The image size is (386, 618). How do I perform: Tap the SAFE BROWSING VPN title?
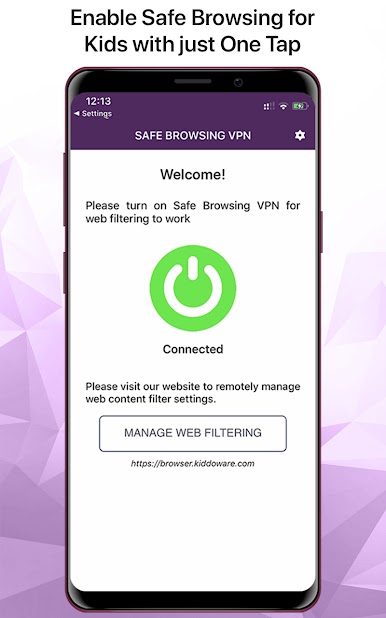tap(193, 136)
